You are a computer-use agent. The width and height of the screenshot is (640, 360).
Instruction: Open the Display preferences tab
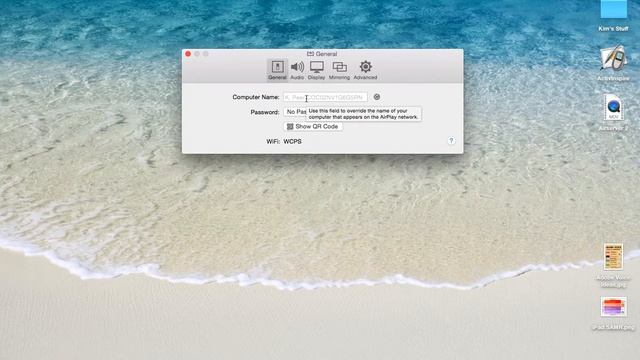coord(316,70)
